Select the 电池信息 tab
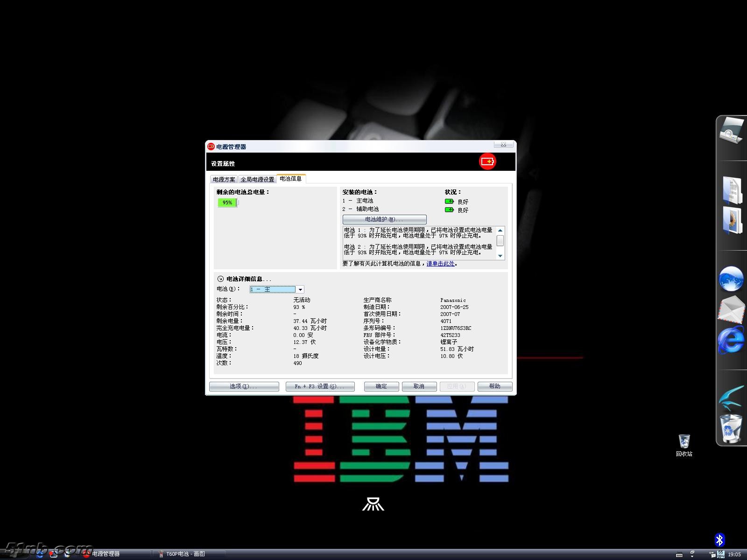Viewport: 747px width, 560px height. click(x=291, y=179)
